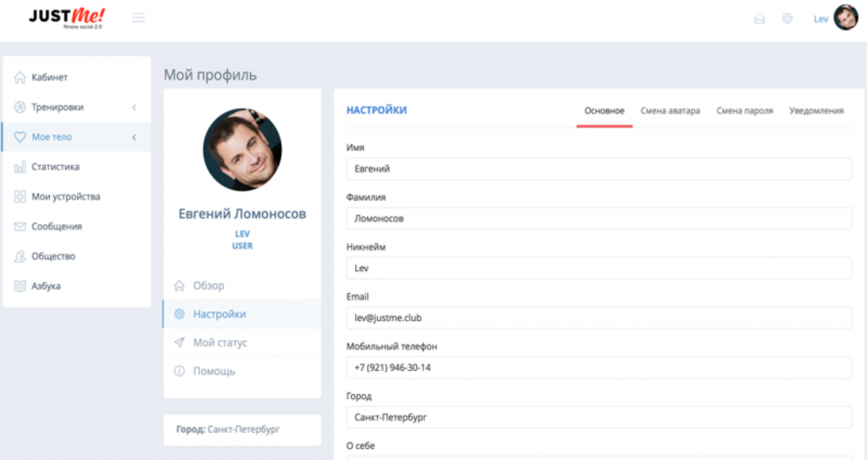Click the Кабинет house icon
The height and width of the screenshot is (460, 868).
tap(20, 77)
